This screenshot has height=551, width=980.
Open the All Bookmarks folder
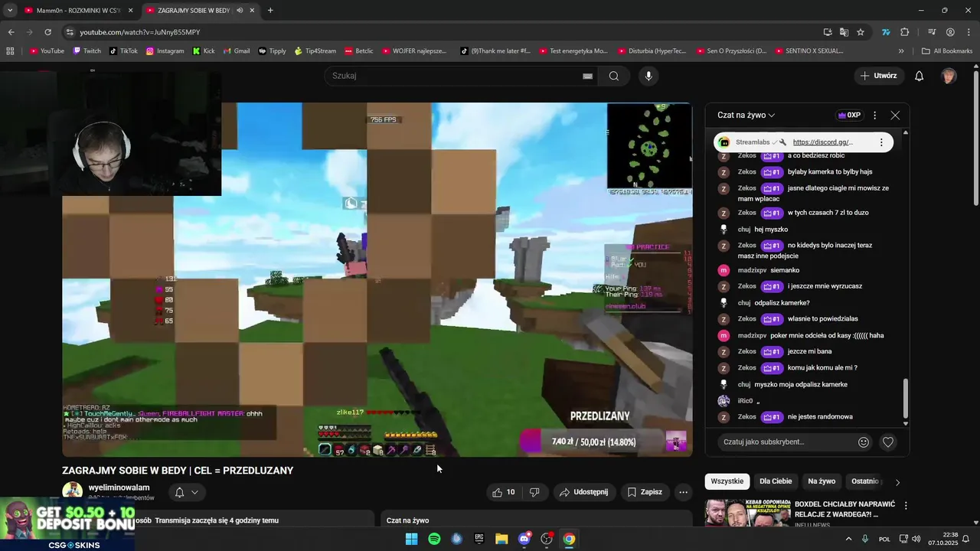tap(947, 51)
